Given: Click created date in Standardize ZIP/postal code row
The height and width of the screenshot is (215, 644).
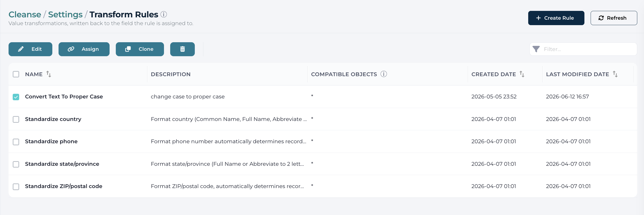Looking at the screenshot, I should 494,186.
